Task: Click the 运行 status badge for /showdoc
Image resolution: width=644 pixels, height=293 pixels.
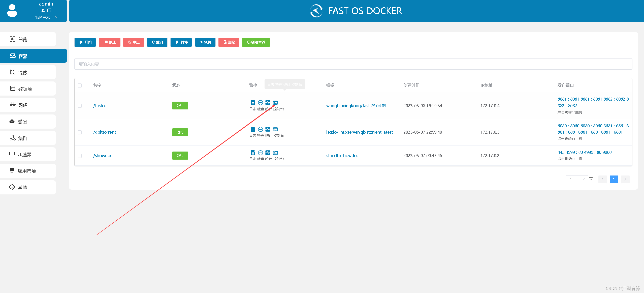Action: click(180, 155)
